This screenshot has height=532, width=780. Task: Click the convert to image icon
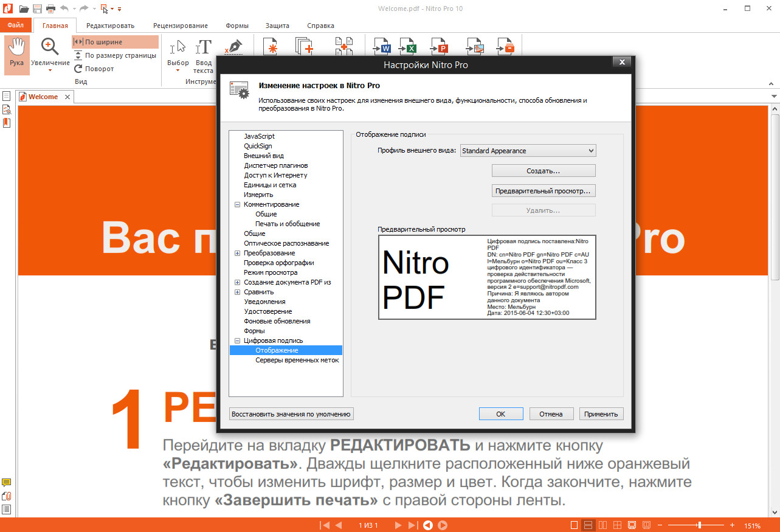[x=475, y=47]
